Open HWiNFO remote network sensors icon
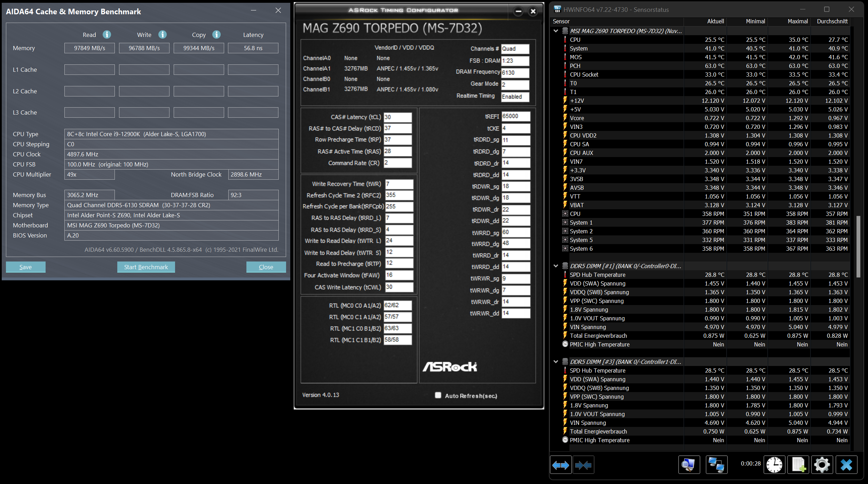The width and height of the screenshot is (868, 484). pos(716,465)
